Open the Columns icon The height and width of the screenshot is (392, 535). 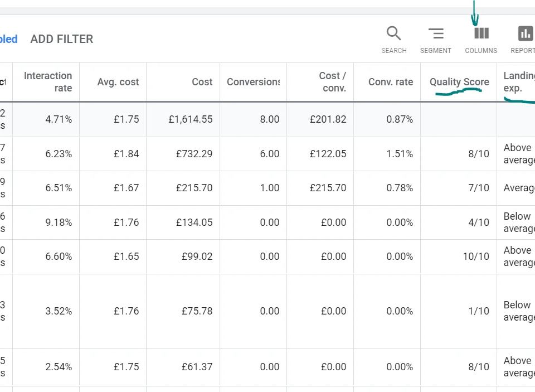point(481,33)
